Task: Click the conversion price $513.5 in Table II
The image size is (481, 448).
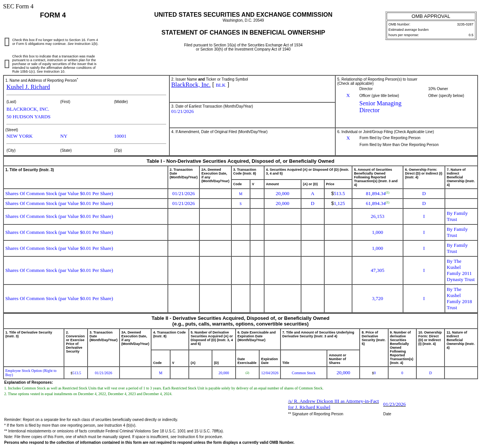Action: [76, 373]
